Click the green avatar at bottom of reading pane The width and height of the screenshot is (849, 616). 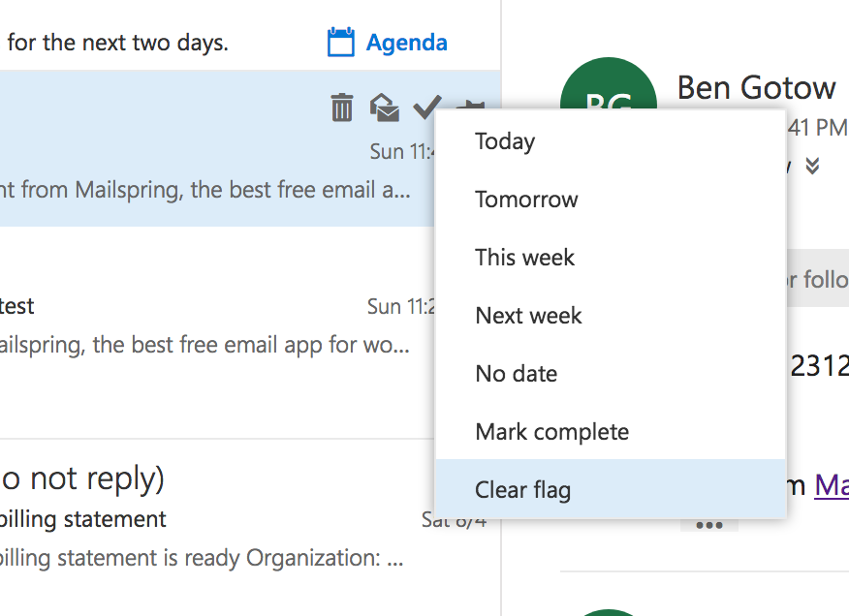click(x=608, y=610)
